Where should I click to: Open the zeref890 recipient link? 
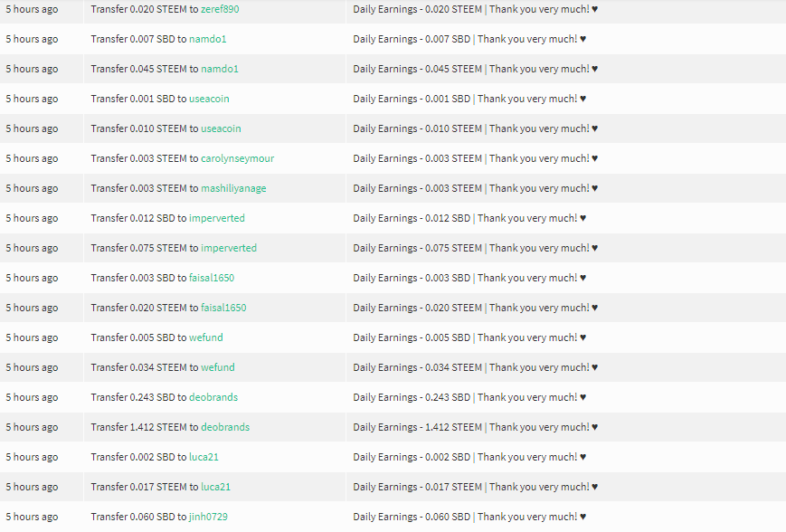(220, 9)
